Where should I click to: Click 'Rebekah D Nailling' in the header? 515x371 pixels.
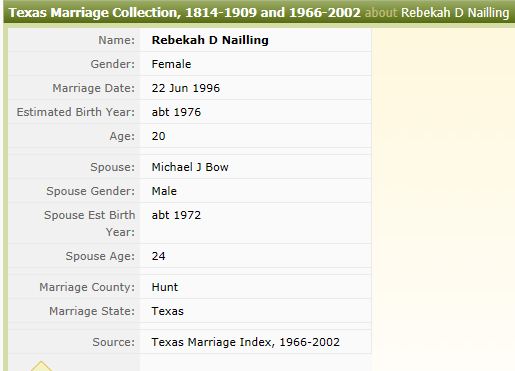(x=455, y=13)
